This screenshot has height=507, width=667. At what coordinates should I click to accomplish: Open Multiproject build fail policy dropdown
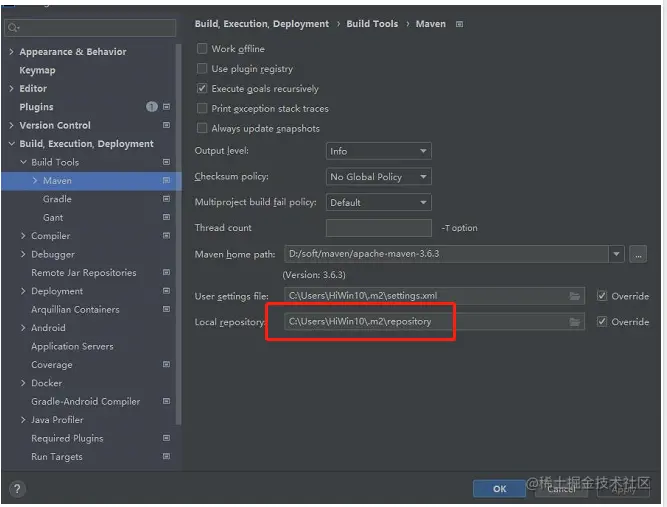coord(379,202)
